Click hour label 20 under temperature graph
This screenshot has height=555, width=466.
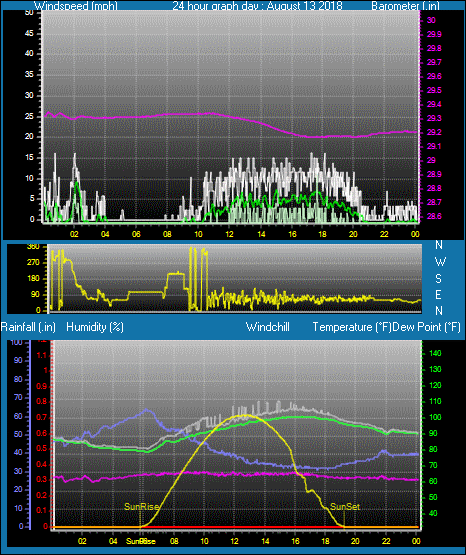coord(355,541)
